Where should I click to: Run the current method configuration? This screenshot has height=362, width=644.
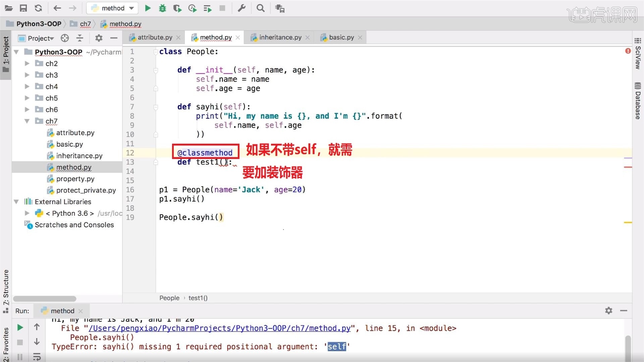pyautogui.click(x=148, y=8)
